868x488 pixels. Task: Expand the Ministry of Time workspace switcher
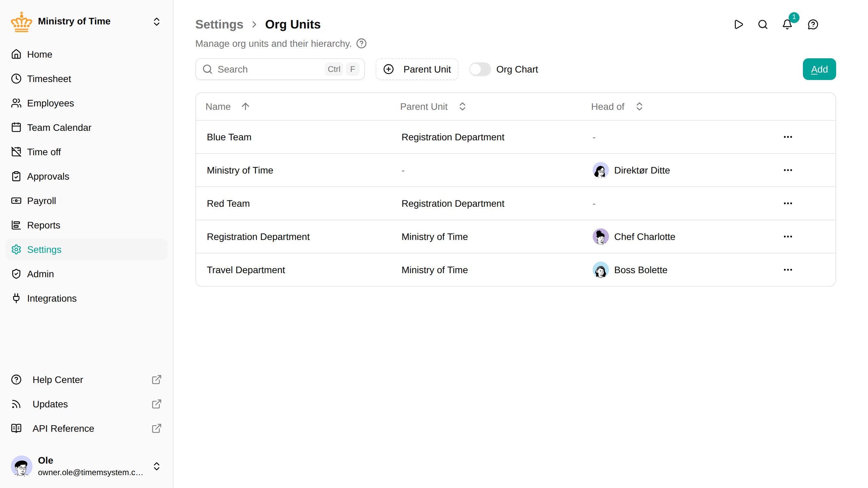tap(157, 22)
